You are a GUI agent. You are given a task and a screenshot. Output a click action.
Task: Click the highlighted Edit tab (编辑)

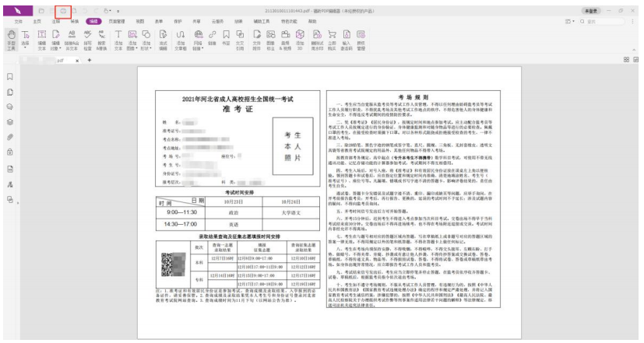(93, 21)
